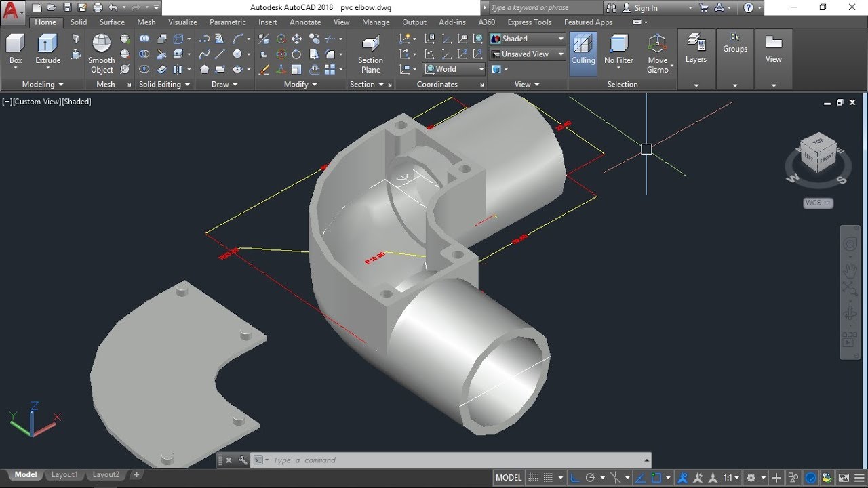The image size is (868, 488).
Task: Open the Unsaved View dropdown
Action: 527,54
